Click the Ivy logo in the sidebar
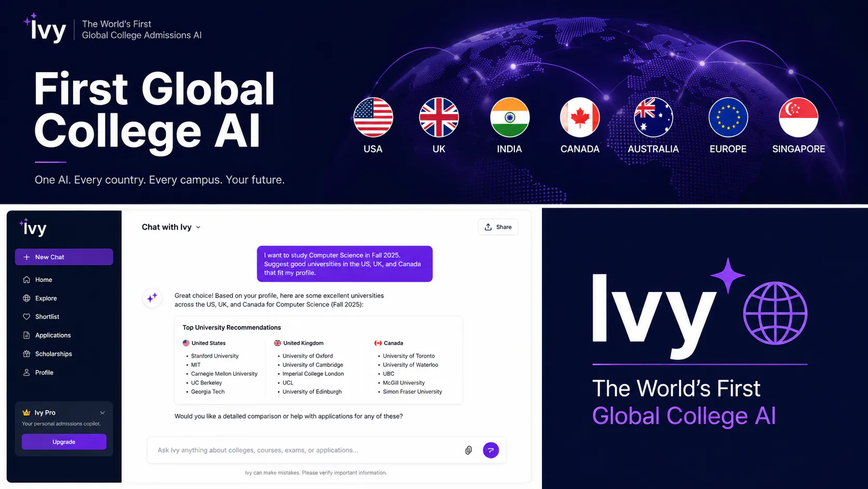Image resolution: width=868 pixels, height=489 pixels. click(33, 228)
